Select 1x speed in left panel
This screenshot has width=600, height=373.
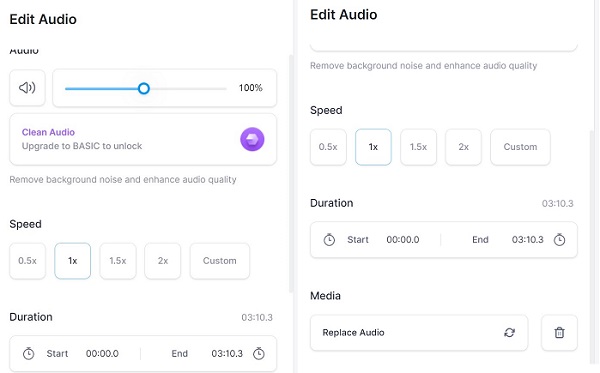tap(73, 261)
